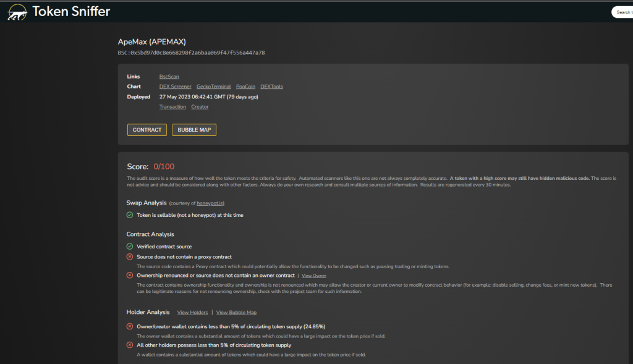This screenshot has width=633, height=364.
Task: Click the Contract Analysis heading
Action: 150,234
